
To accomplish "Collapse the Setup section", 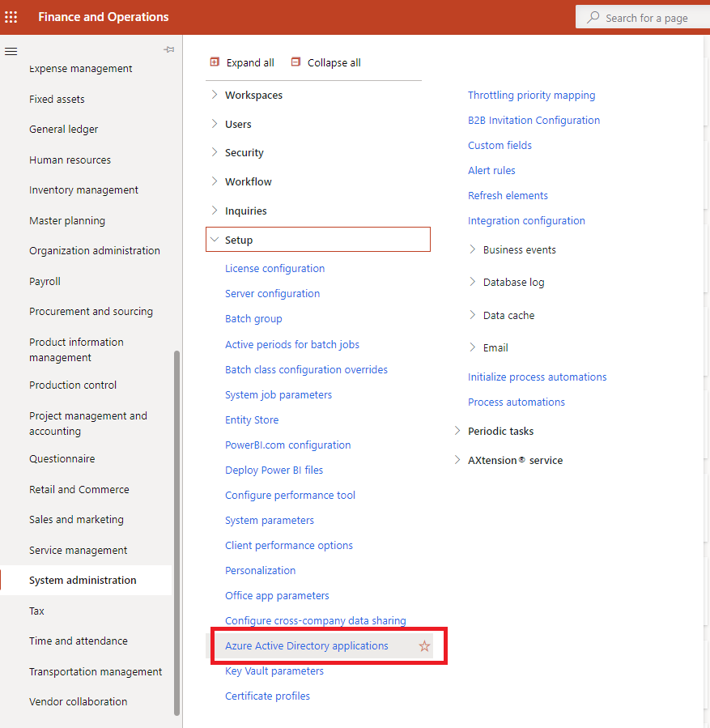I will [x=214, y=240].
